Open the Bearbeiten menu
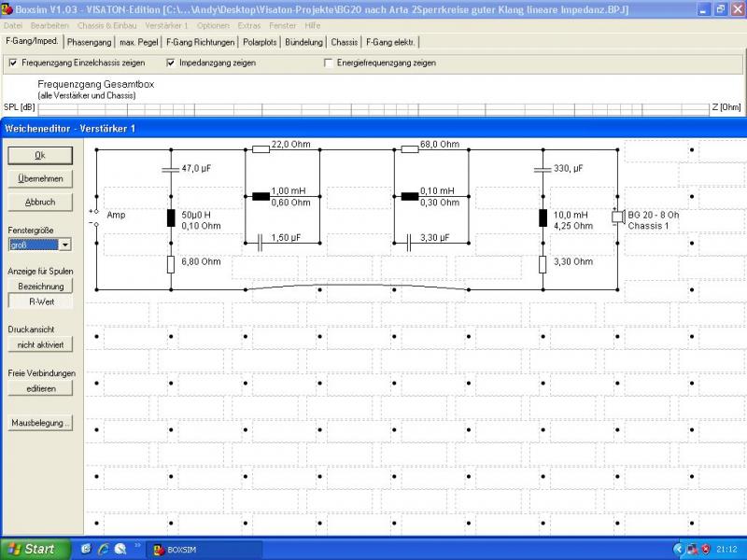The image size is (747, 560). click(49, 26)
